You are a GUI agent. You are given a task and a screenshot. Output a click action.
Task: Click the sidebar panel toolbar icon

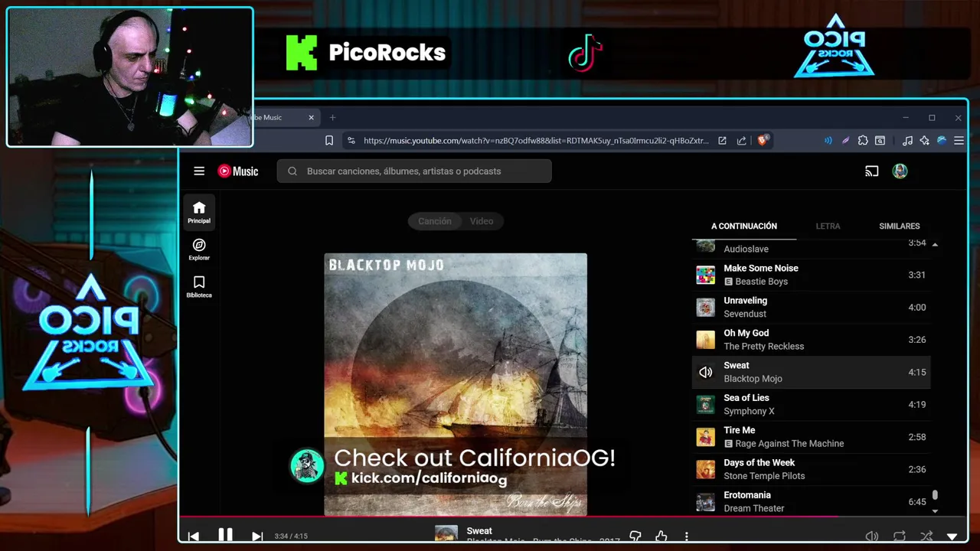[x=880, y=141]
